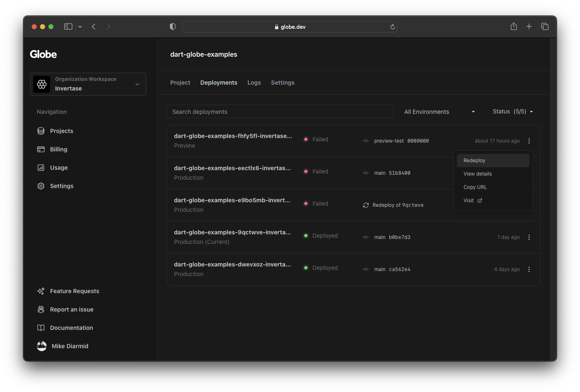Image resolution: width=580 pixels, height=392 pixels.
Task: Click the commit icon beside preview-test
Action: [366, 141]
